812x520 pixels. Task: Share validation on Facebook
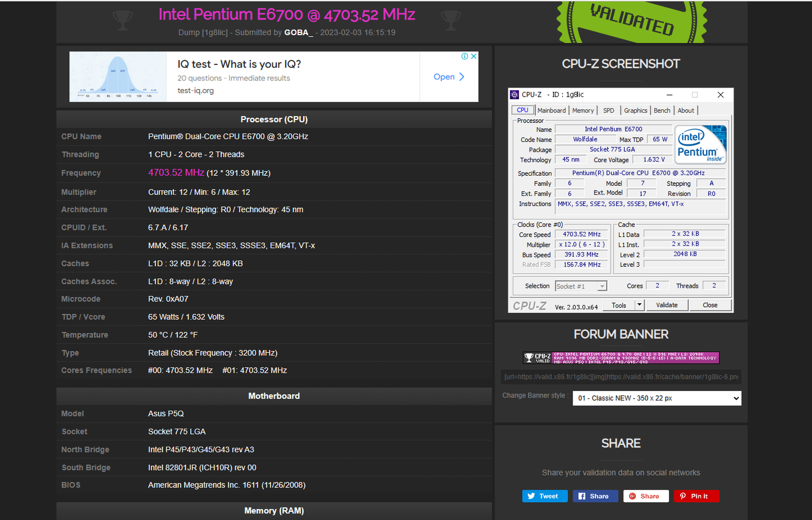coord(595,496)
